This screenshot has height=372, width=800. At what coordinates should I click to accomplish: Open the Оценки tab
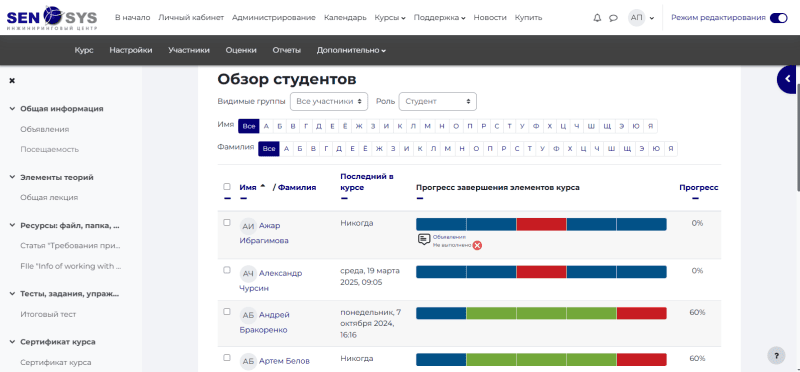(x=241, y=50)
